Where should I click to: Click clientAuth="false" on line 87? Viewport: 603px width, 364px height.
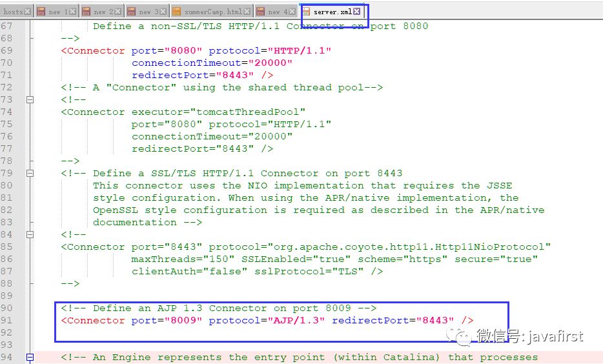pyautogui.click(x=189, y=271)
